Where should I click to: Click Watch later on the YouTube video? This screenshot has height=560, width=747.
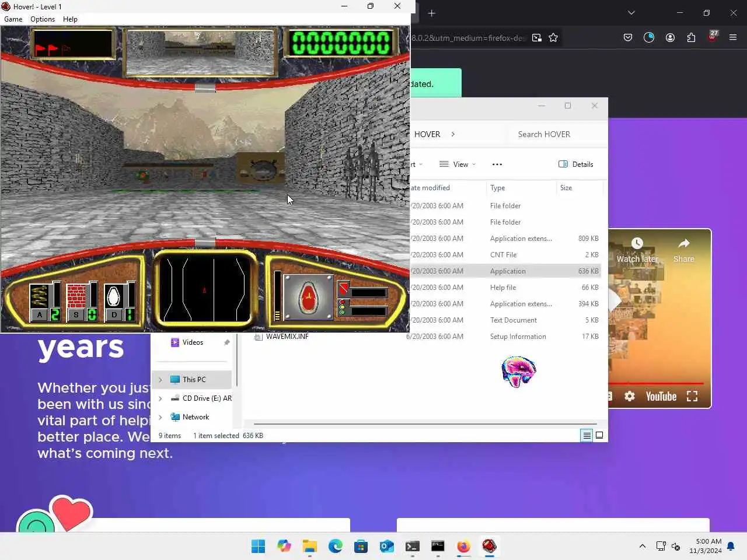click(x=637, y=250)
